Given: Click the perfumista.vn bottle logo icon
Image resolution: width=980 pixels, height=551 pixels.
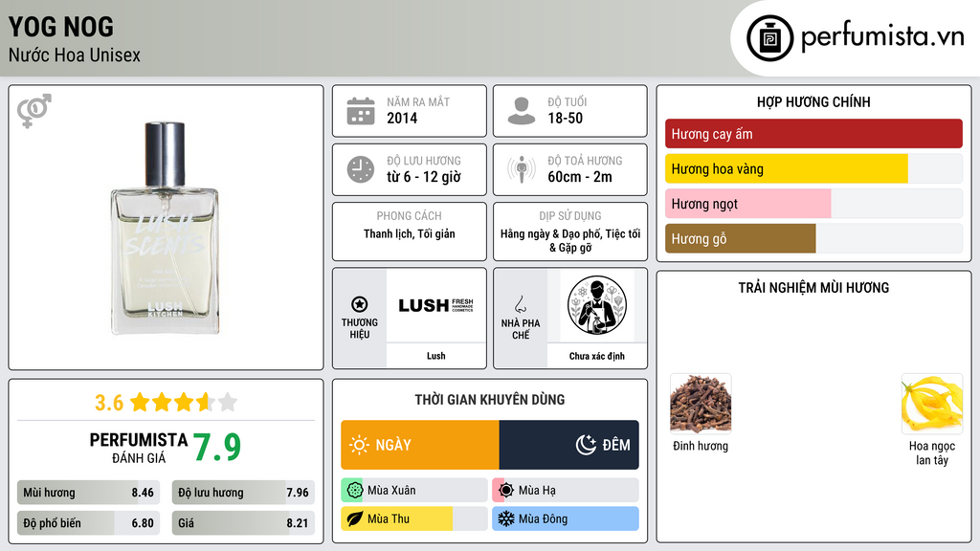Looking at the screenshot, I should pyautogui.click(x=769, y=38).
